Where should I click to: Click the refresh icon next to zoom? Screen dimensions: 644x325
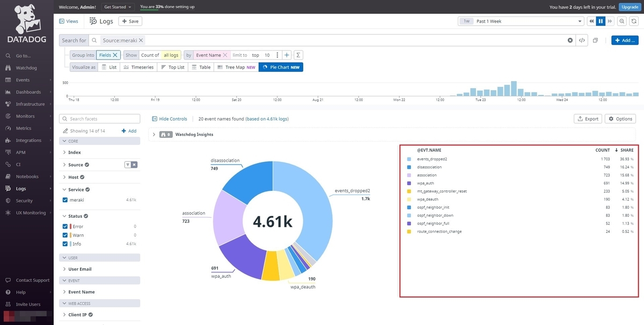click(633, 21)
